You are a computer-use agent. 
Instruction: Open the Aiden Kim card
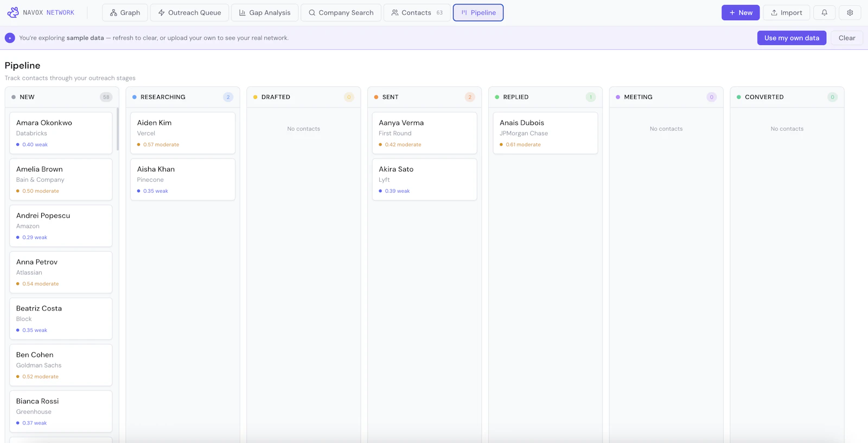point(183,133)
